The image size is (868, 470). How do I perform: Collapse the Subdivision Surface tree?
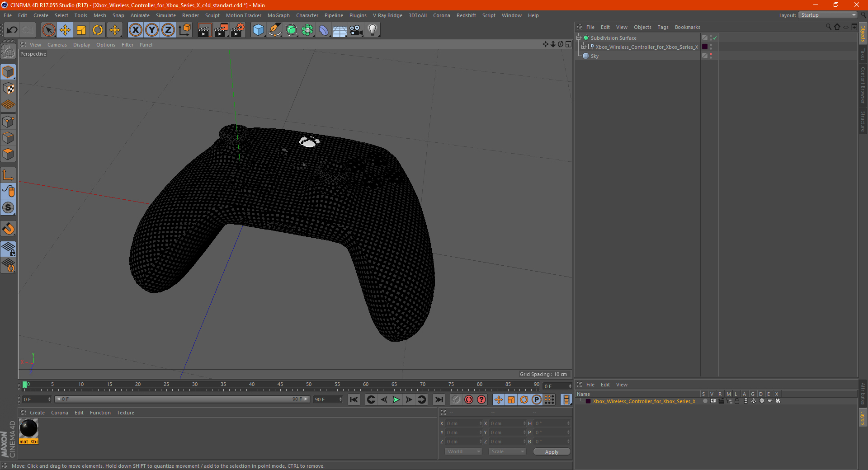(579, 38)
